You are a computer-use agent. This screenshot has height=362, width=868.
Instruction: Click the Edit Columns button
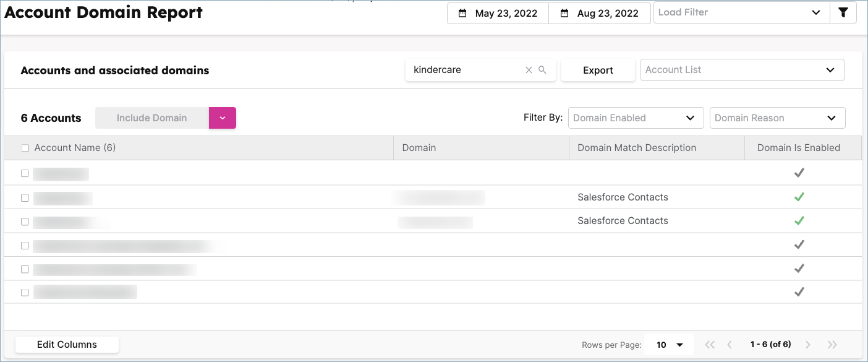pos(67,345)
